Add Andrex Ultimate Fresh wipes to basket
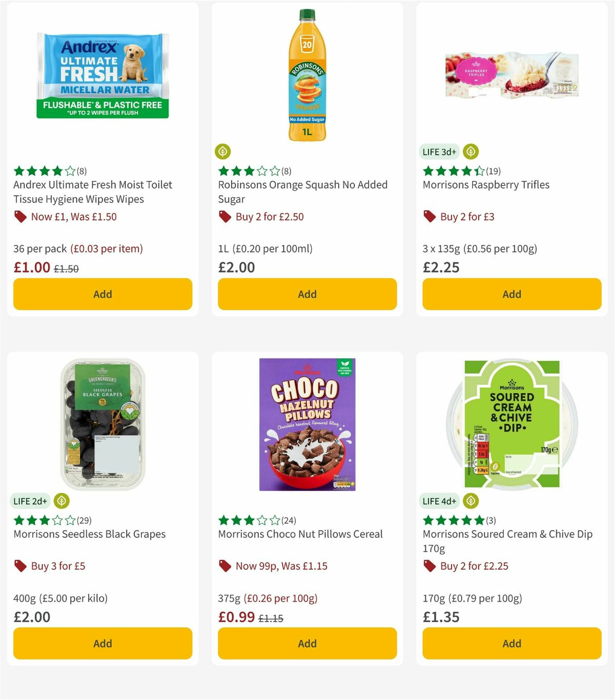 (x=102, y=294)
